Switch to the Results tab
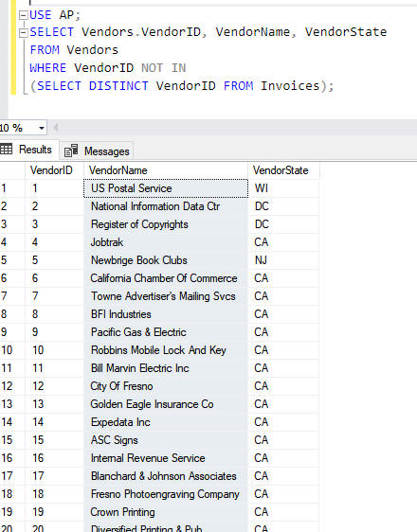The image size is (417, 532). [29, 150]
